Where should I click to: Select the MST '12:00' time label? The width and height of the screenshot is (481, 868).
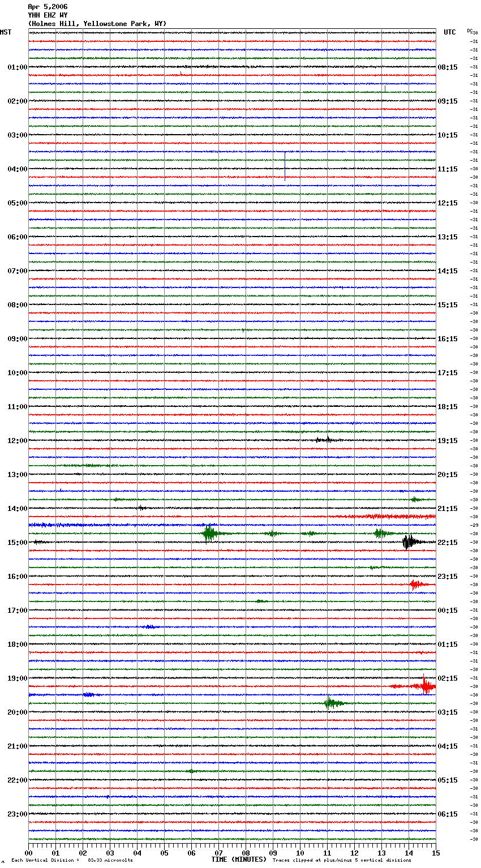coord(18,441)
